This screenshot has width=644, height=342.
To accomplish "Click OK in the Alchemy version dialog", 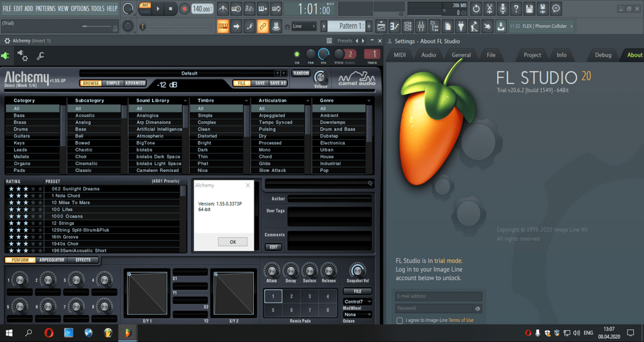I will 233,242.
